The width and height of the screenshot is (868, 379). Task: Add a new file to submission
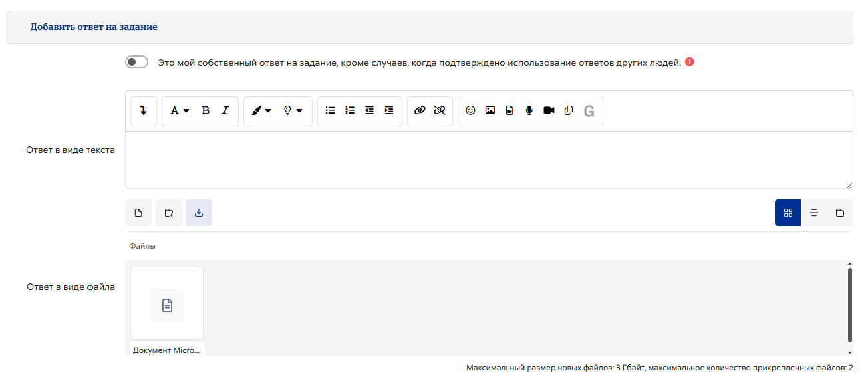pyautogui.click(x=138, y=213)
